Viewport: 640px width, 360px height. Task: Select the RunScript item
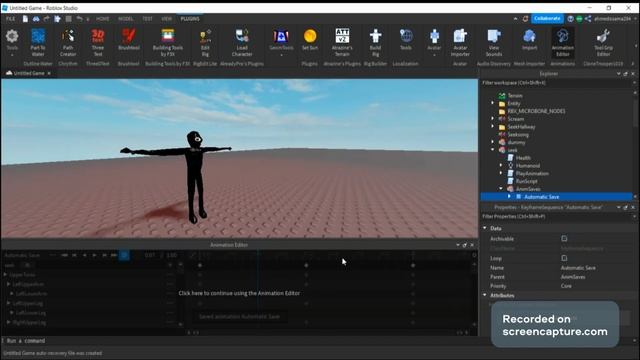click(527, 181)
